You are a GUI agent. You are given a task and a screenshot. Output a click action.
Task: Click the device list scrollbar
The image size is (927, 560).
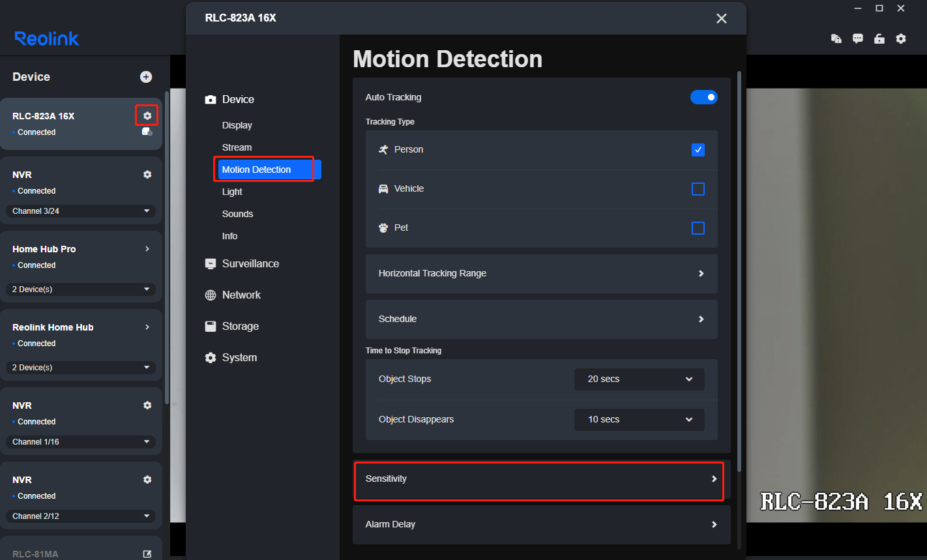167,248
